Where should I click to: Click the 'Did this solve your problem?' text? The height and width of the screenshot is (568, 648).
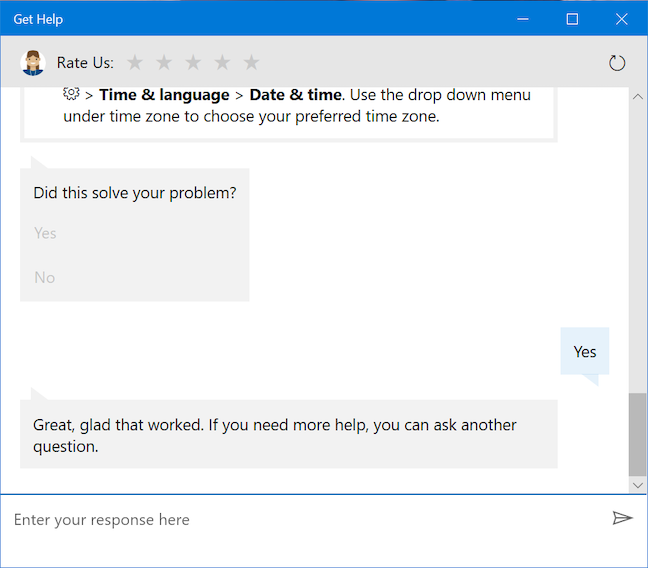pos(135,193)
